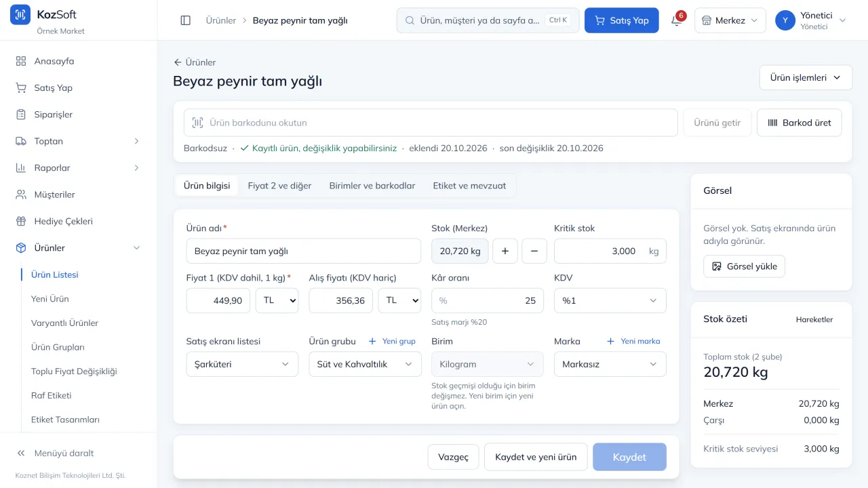868x488 pixels.
Task: Open Satış ekranı listesi Şarküteri dropdown
Action: pos(242,364)
